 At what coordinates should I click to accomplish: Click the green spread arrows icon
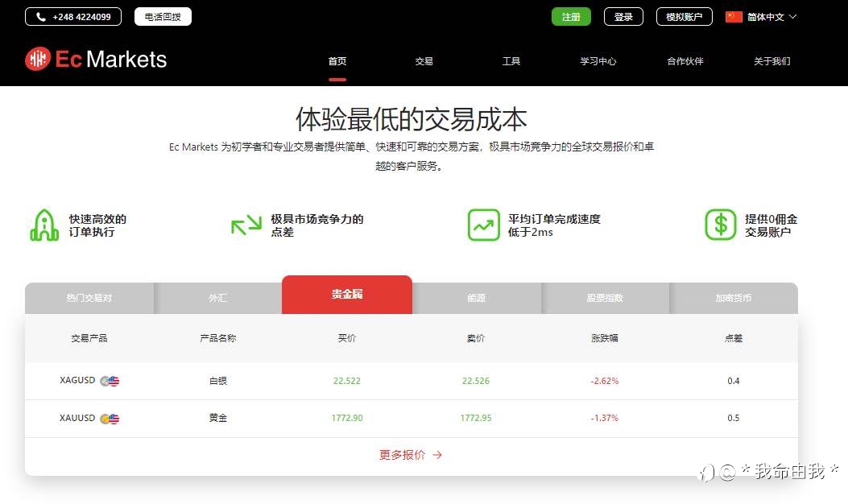pyautogui.click(x=246, y=225)
